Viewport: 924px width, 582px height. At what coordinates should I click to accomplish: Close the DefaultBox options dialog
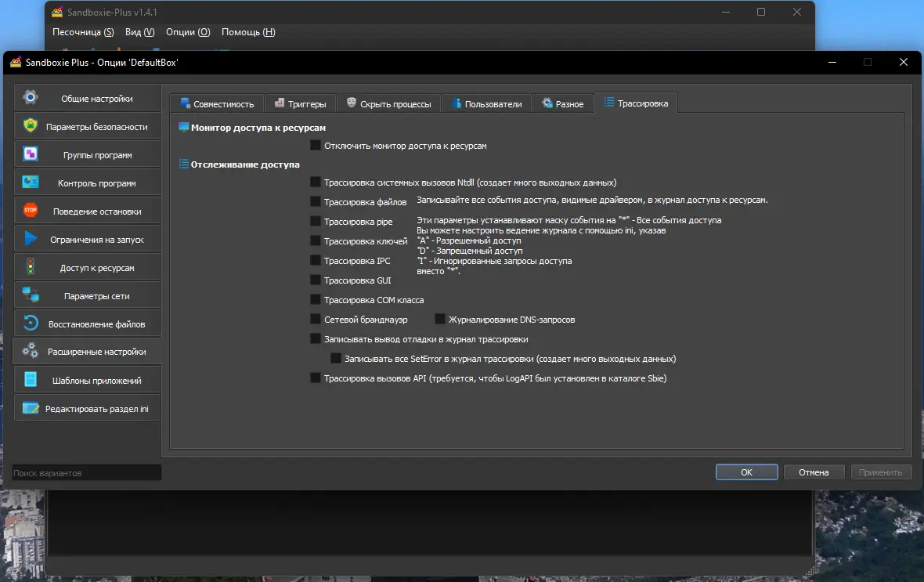click(x=904, y=62)
